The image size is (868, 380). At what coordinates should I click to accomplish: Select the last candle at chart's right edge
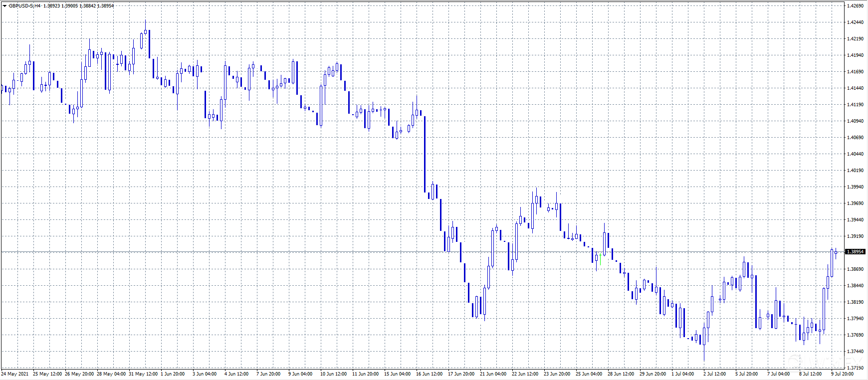(836, 252)
